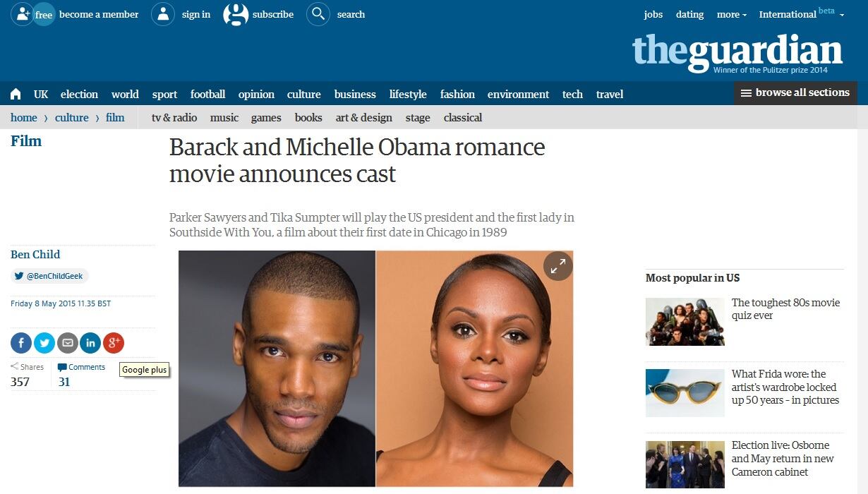
Task: Select the tv & radio subsection
Action: tap(174, 117)
